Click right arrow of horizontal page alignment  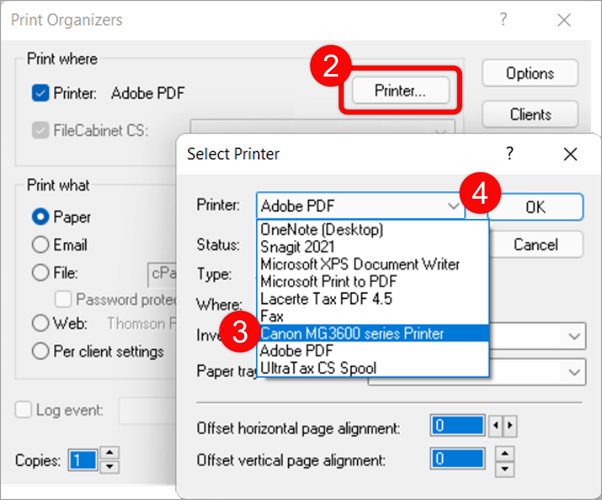coord(511,427)
